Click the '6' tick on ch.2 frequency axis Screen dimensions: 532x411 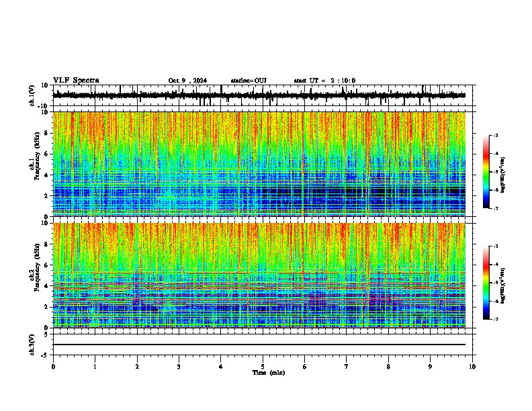pos(46,265)
